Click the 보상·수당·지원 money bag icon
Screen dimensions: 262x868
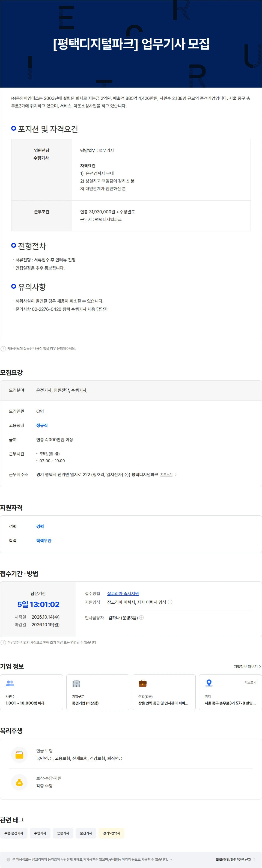tap(19, 782)
